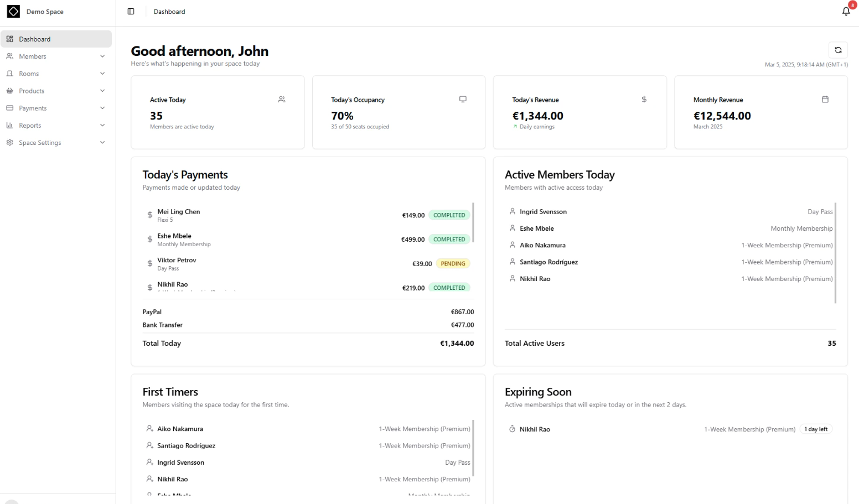Open notifications via the bell icon
Screen dimensions: 859x504
coord(845,11)
